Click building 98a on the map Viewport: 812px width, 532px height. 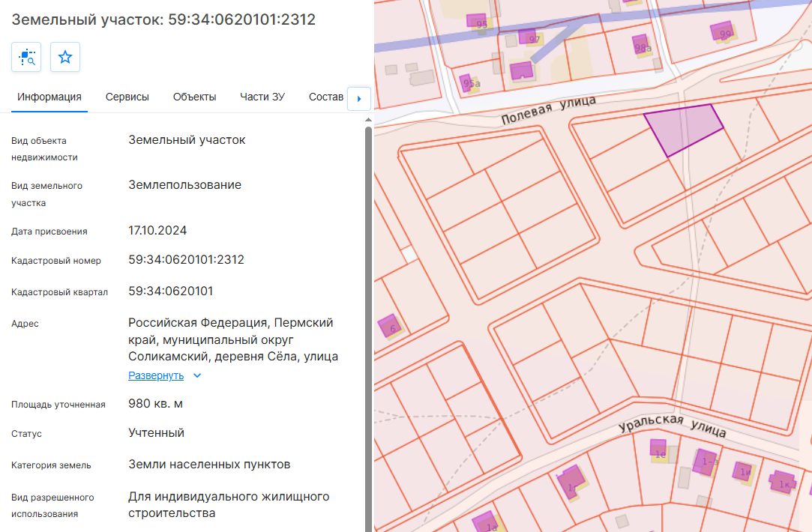tap(640, 44)
